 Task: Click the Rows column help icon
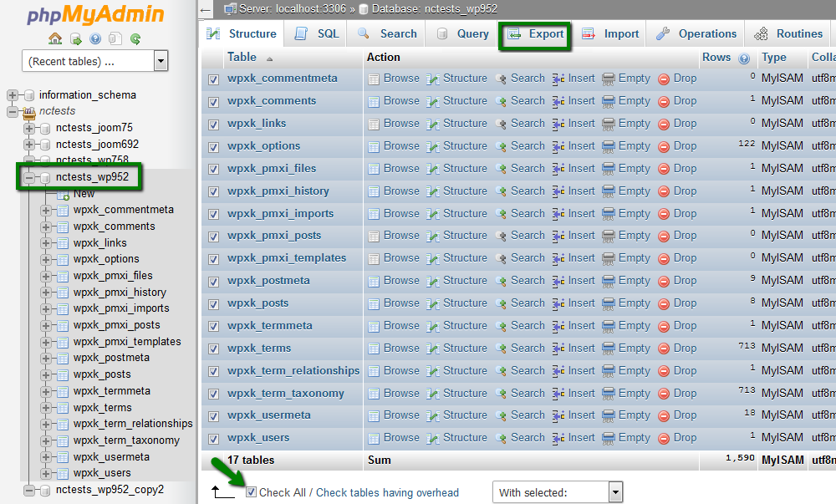(745, 59)
